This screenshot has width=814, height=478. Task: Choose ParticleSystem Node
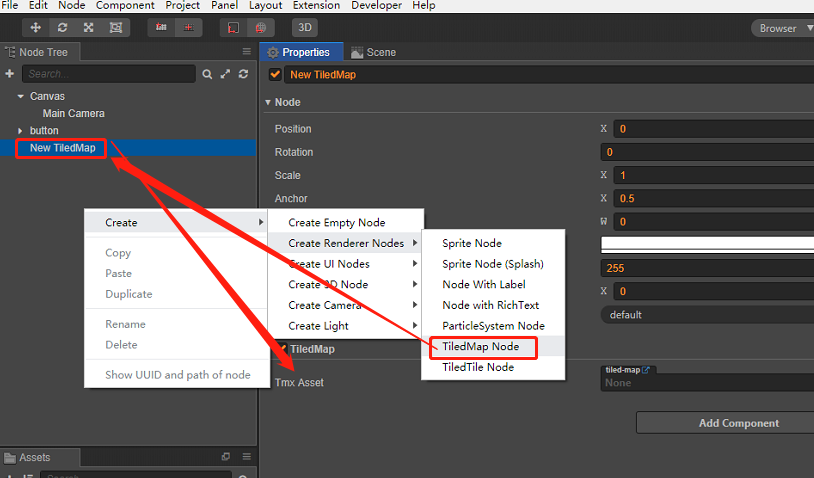click(x=493, y=326)
